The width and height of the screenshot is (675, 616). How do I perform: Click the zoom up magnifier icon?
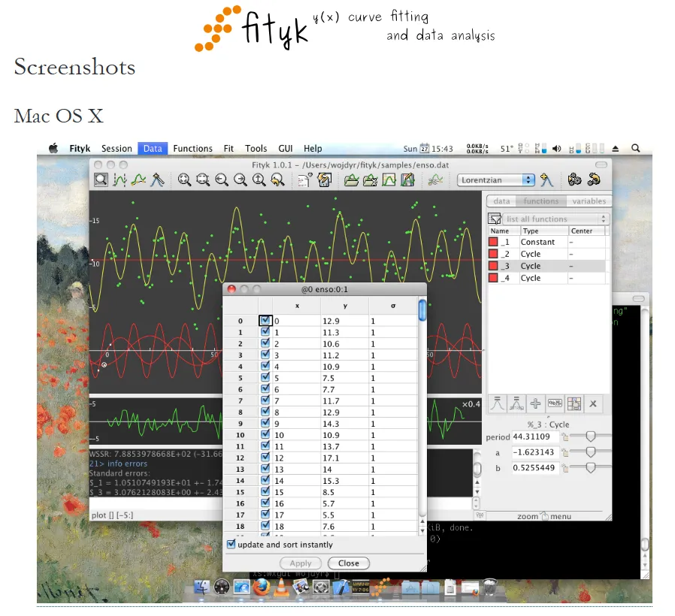259,180
